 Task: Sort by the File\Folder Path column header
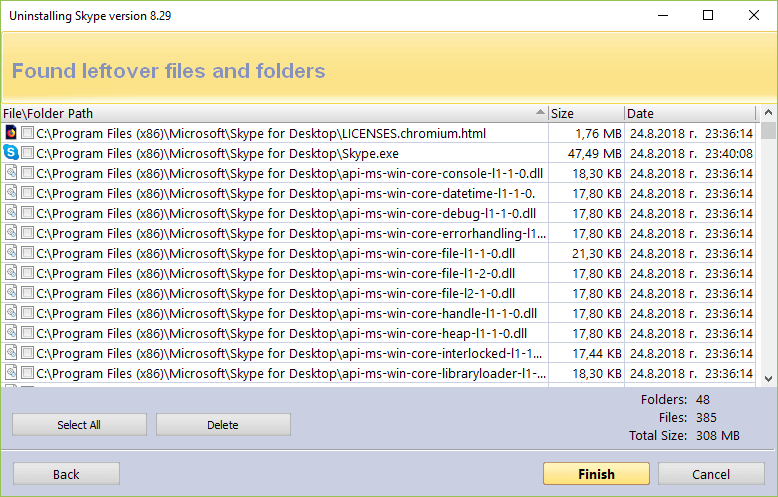(274, 113)
